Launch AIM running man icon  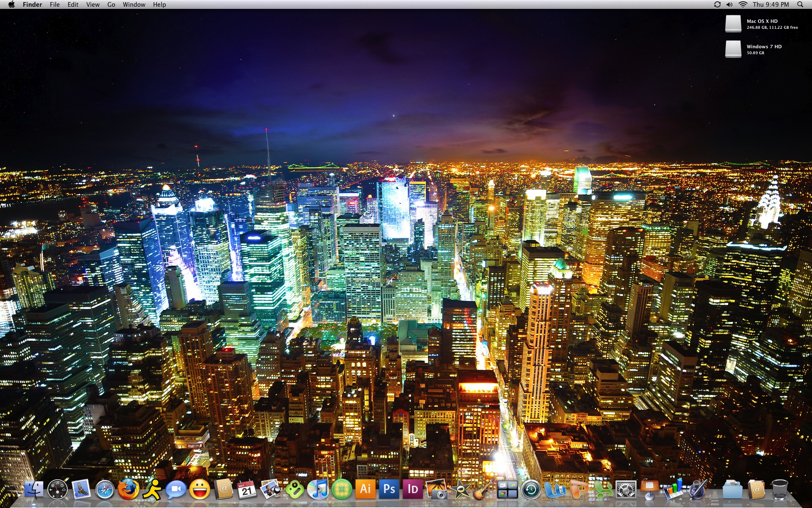(x=152, y=490)
